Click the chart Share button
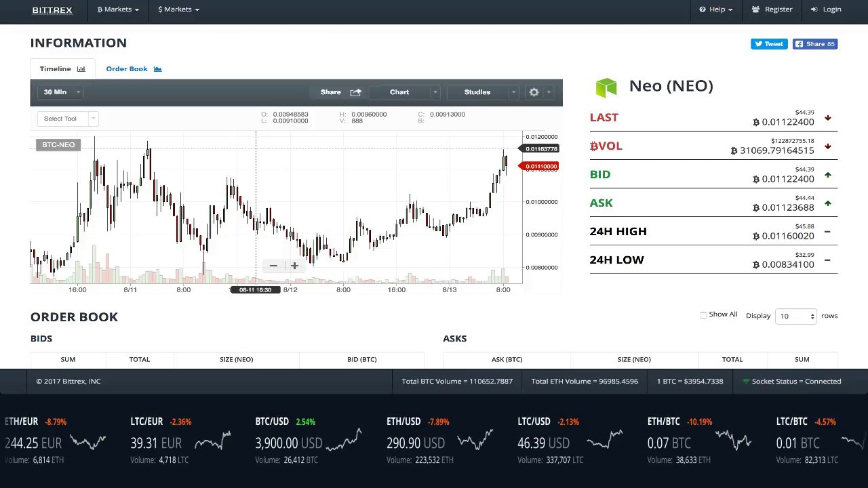 coord(331,92)
